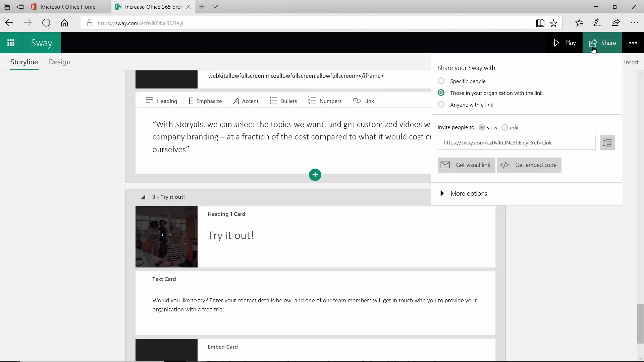Go to browser home page
The width and height of the screenshot is (644, 362).
64,23
